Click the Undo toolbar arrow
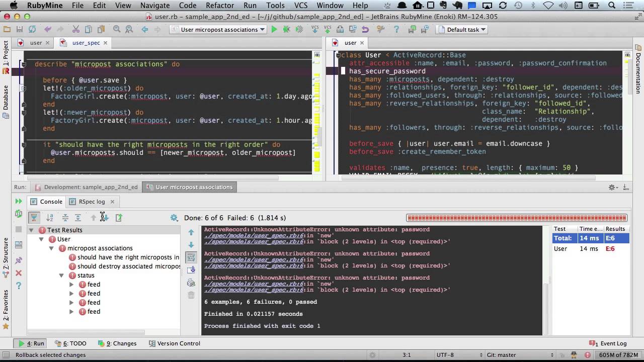The image size is (644, 362). (x=48, y=30)
